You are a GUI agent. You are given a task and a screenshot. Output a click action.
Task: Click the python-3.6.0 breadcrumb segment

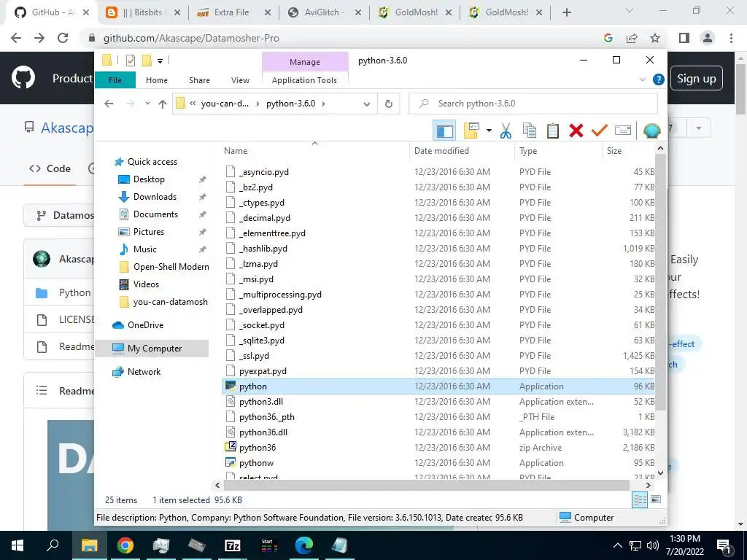290,104
